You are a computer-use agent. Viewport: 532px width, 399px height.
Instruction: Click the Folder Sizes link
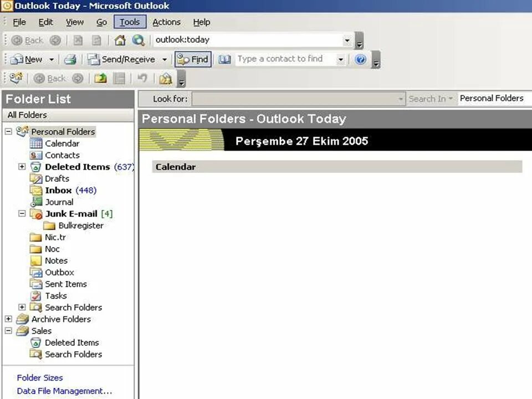40,378
